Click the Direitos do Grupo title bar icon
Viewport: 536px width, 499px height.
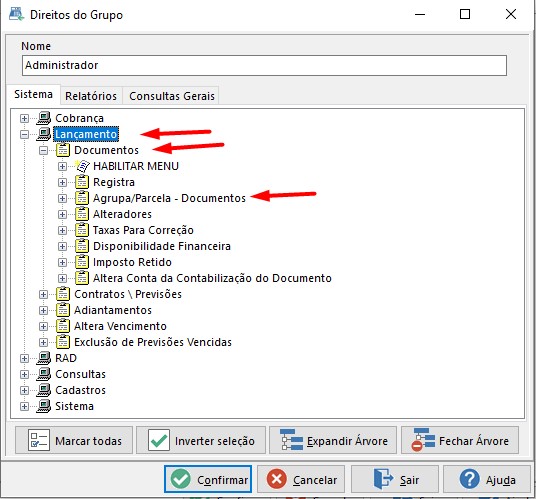tap(16, 14)
